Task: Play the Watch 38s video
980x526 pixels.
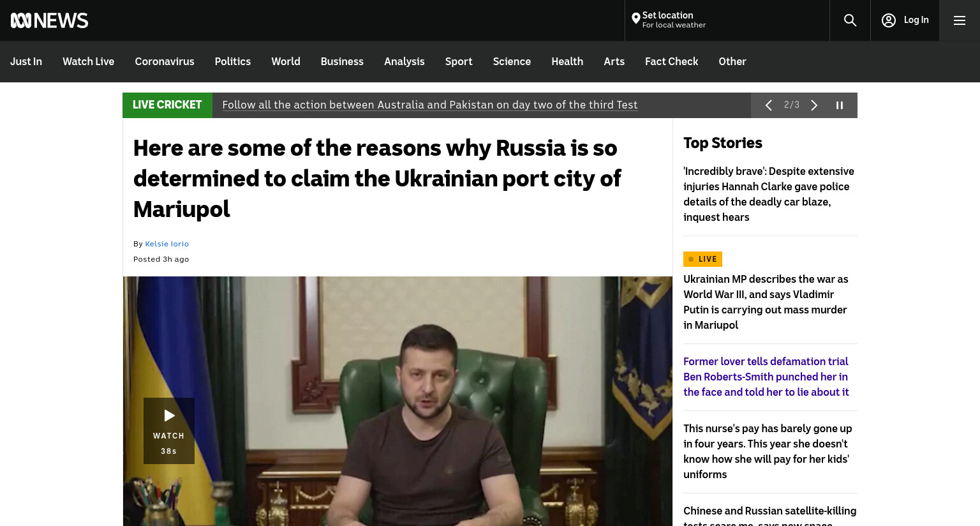Action: point(169,431)
